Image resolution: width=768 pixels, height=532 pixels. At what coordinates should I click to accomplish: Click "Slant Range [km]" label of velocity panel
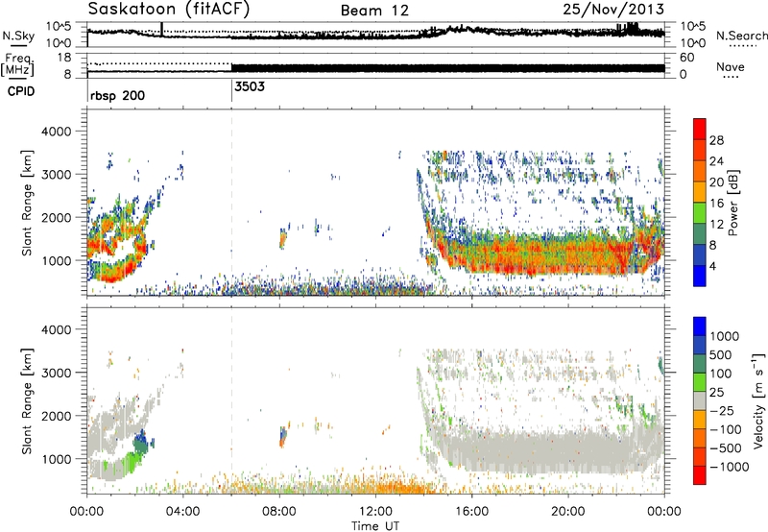[x=27, y=401]
